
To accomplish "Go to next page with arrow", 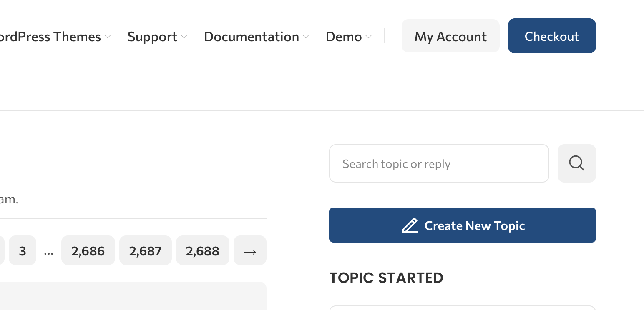I will coord(250,250).
